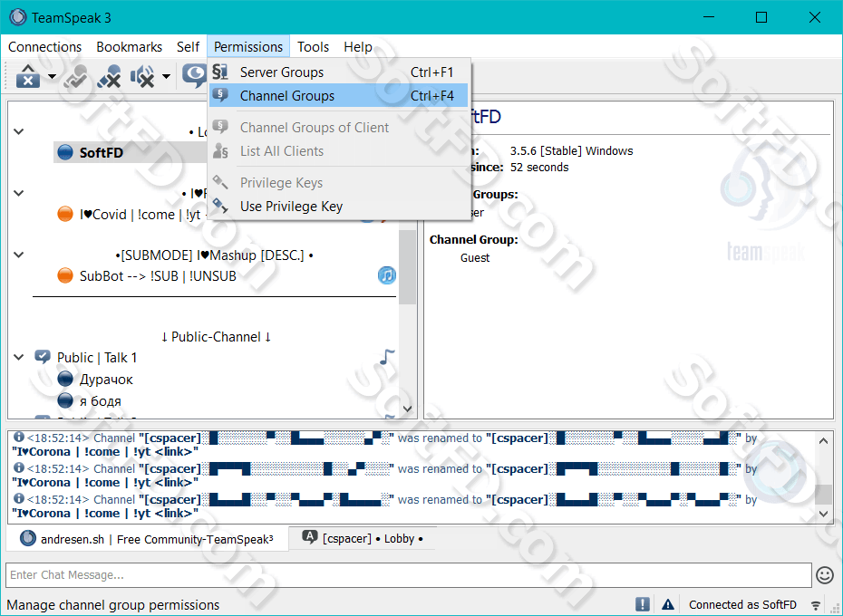Click info icon of last 18:52:14 log line

[x=19, y=498]
